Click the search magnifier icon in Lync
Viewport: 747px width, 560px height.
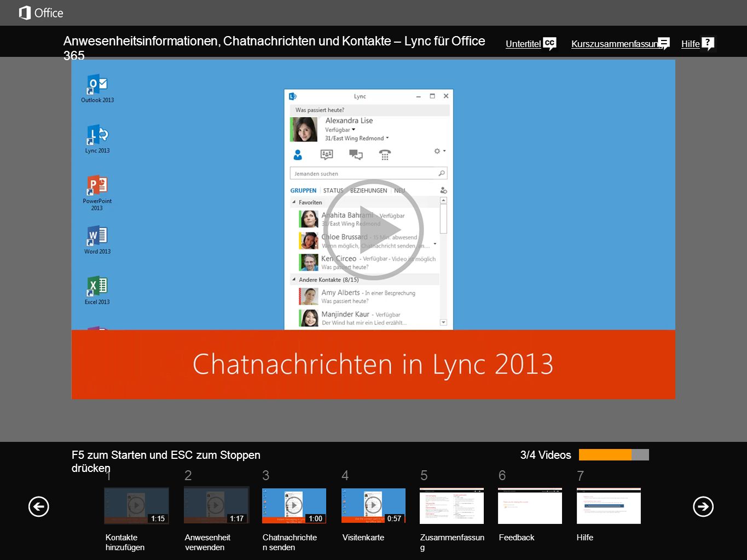(441, 173)
